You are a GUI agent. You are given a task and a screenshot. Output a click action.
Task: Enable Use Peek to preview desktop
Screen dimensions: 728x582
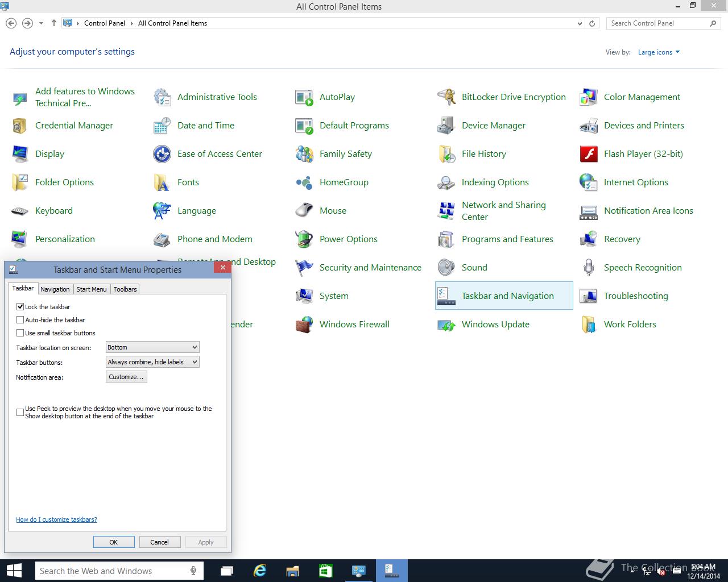tap(20, 412)
